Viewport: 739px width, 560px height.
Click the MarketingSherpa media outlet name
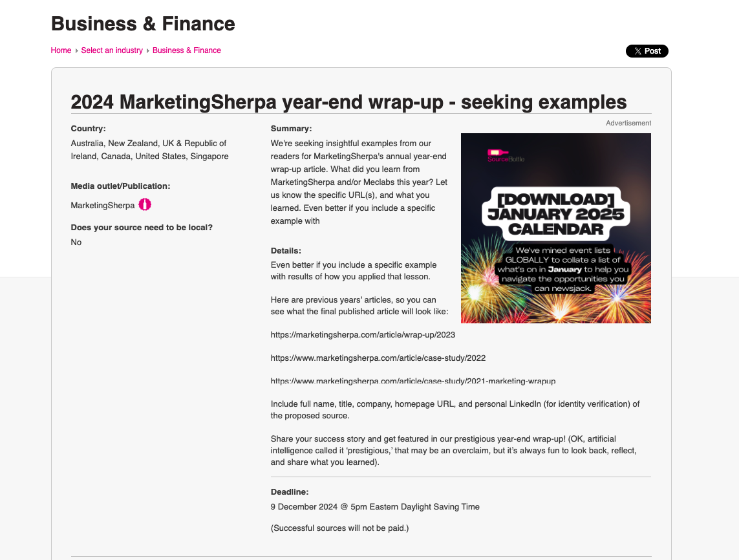103,206
